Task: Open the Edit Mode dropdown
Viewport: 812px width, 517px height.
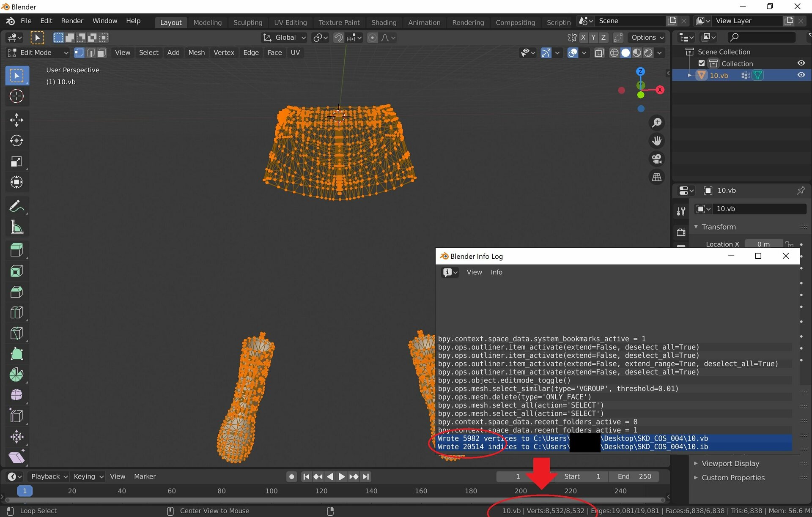Action: [37, 52]
